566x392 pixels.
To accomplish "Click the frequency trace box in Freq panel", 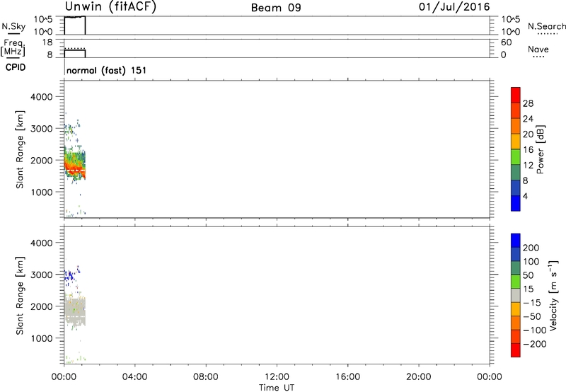I will click(75, 53).
